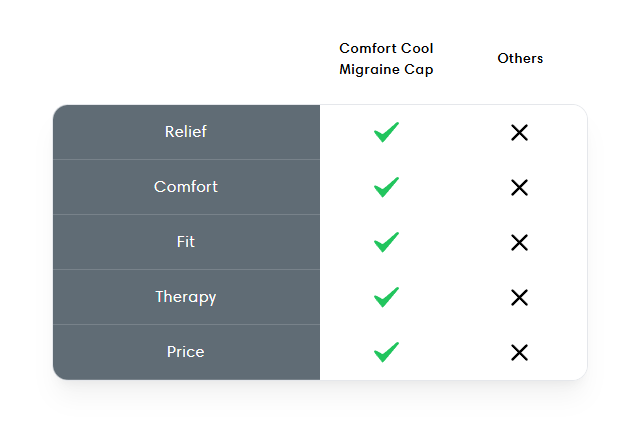Click the green checkmark in Price row
The image size is (637, 427).
click(x=386, y=352)
